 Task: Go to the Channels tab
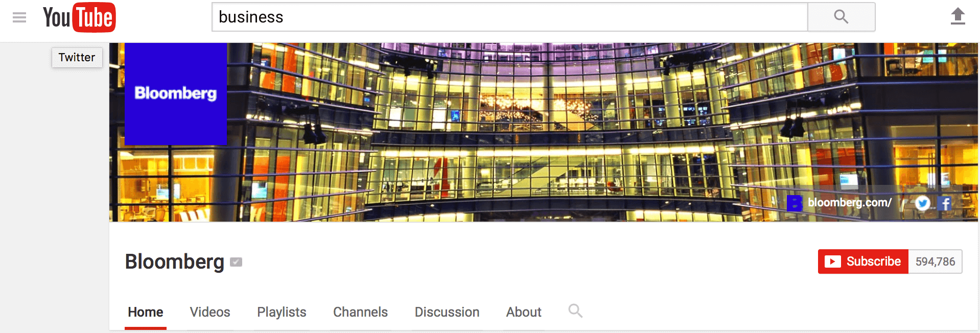tap(360, 312)
